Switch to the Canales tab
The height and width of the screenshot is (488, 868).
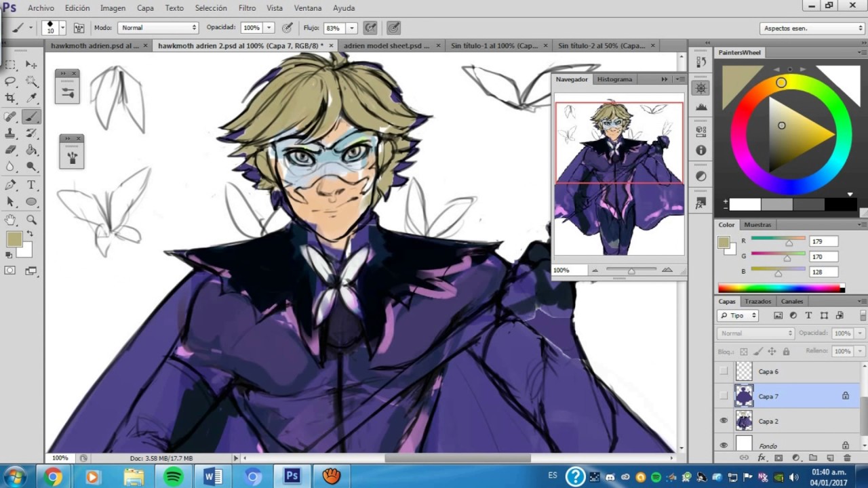click(792, 302)
